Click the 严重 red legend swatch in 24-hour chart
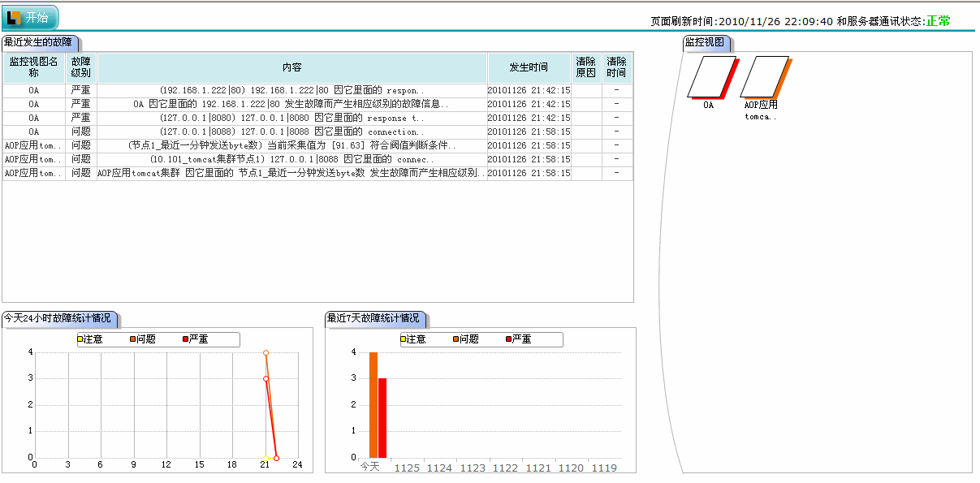Viewport: 980px width, 483px height. tap(186, 339)
